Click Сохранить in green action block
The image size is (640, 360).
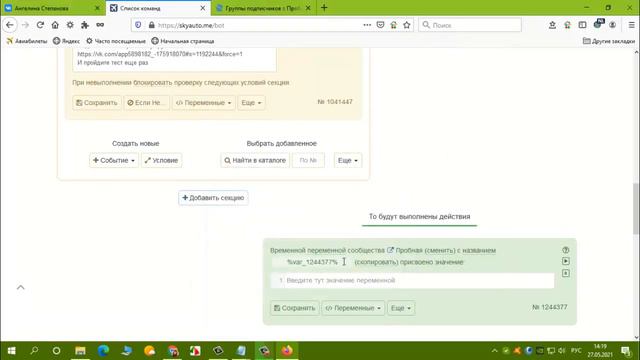pyautogui.click(x=294, y=308)
